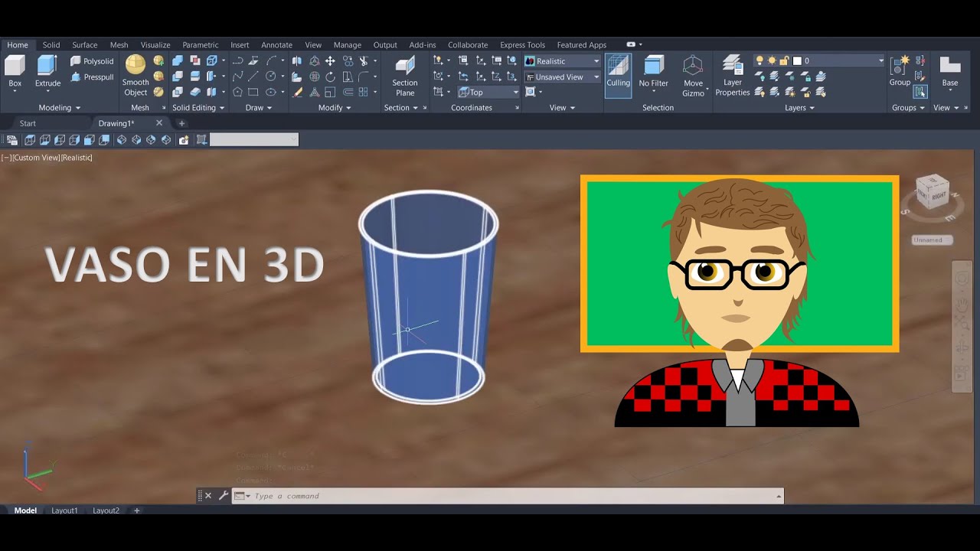Switch to the Surface ribbon tab
Image resolution: width=980 pixels, height=551 pixels.
point(85,45)
